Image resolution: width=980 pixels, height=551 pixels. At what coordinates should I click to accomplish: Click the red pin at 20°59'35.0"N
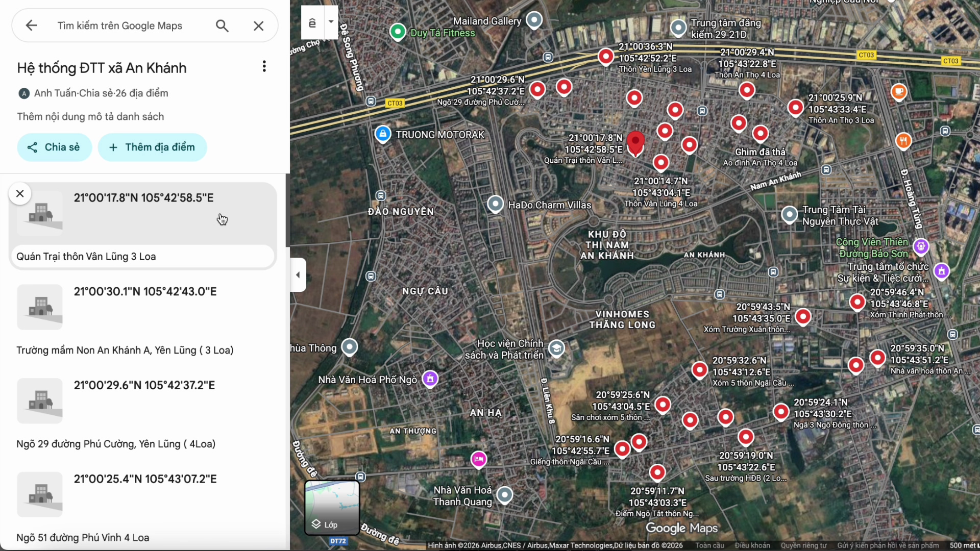(x=877, y=358)
